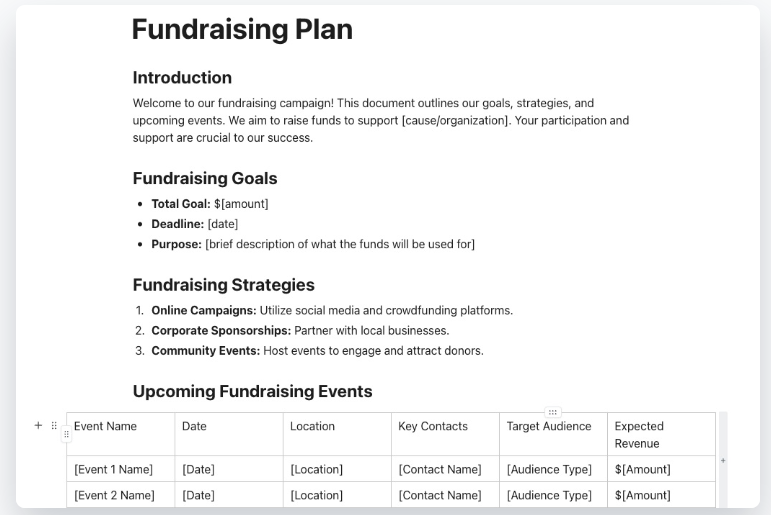Click the Introduction heading
Screen dimensions: 771x515
coord(182,78)
